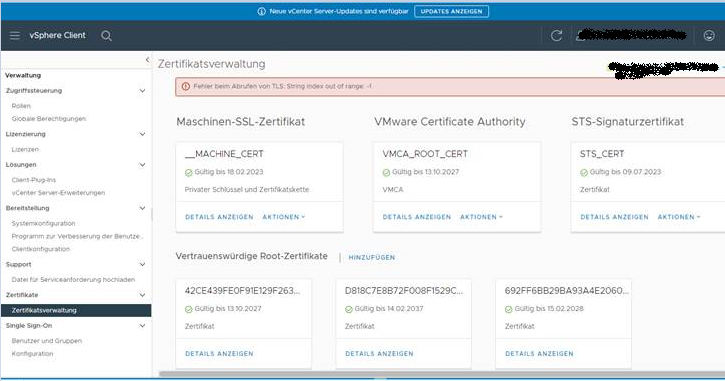Collapse the Zugriffssteuerung section

click(142, 91)
